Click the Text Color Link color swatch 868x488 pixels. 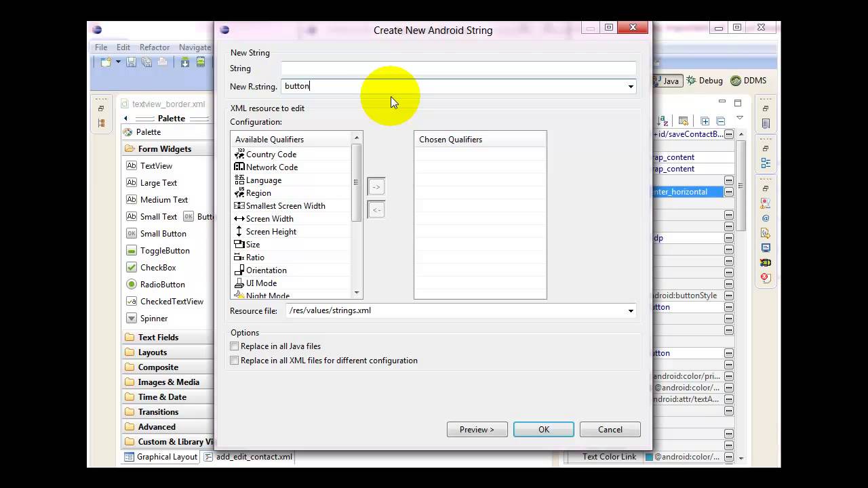pyautogui.click(x=649, y=457)
